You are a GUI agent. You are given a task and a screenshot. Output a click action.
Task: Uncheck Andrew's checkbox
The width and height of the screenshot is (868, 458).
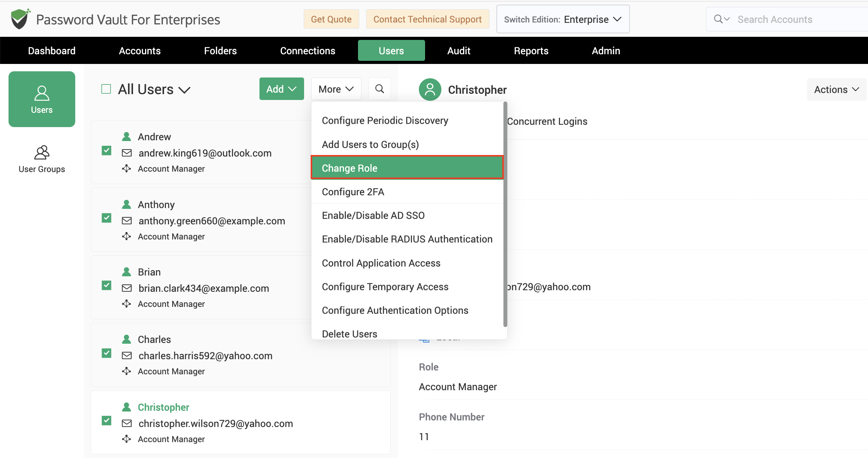pyautogui.click(x=106, y=150)
